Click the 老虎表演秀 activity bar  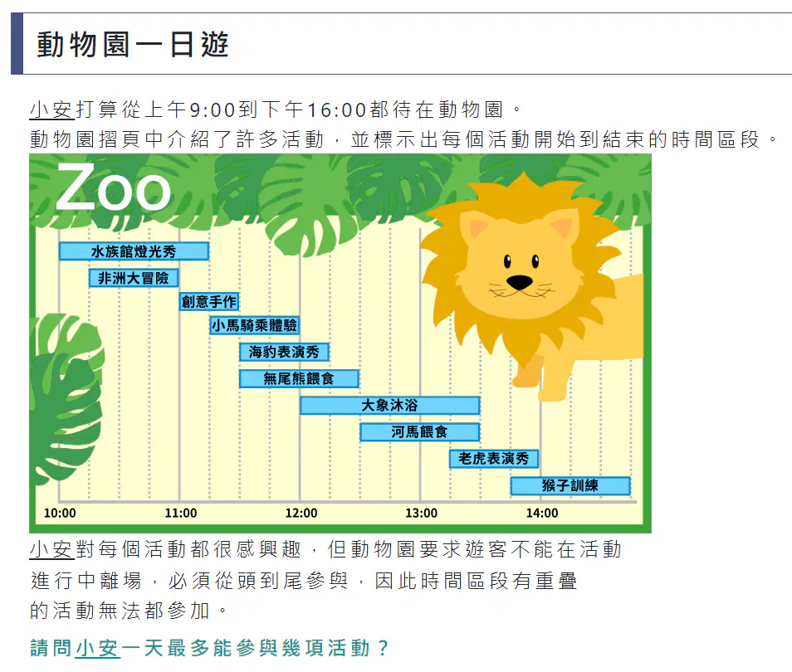[494, 459]
